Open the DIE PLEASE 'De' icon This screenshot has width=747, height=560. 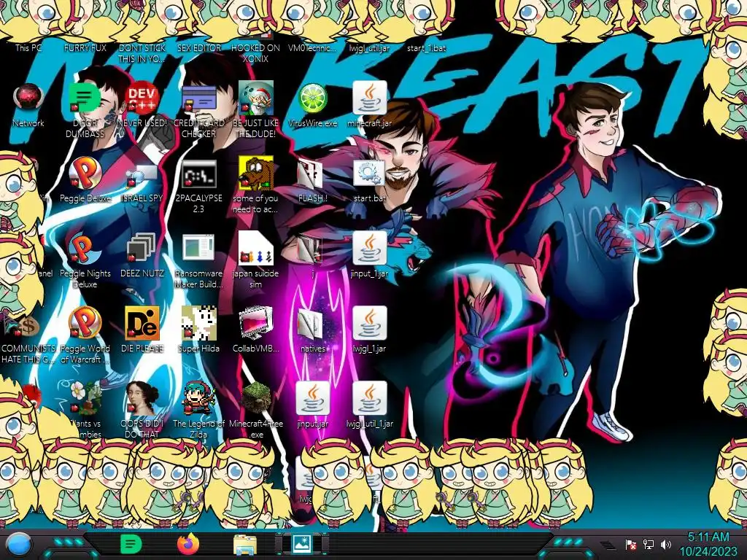point(142,323)
